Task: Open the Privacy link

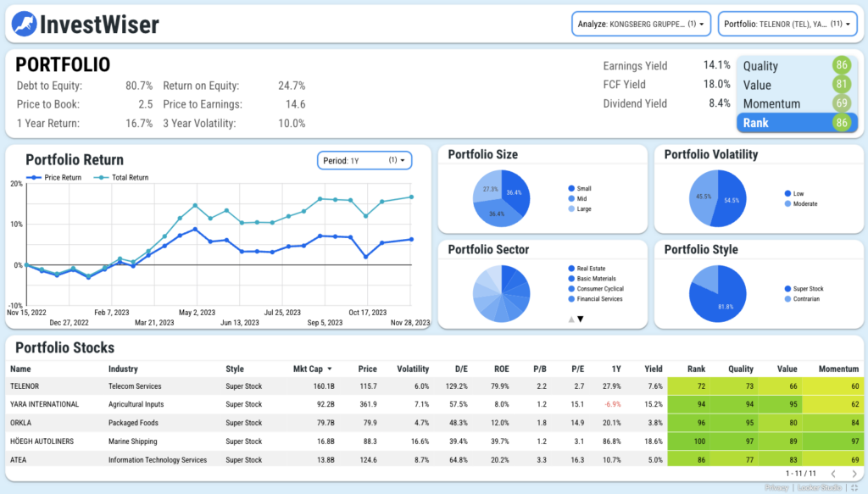Action: (x=776, y=487)
